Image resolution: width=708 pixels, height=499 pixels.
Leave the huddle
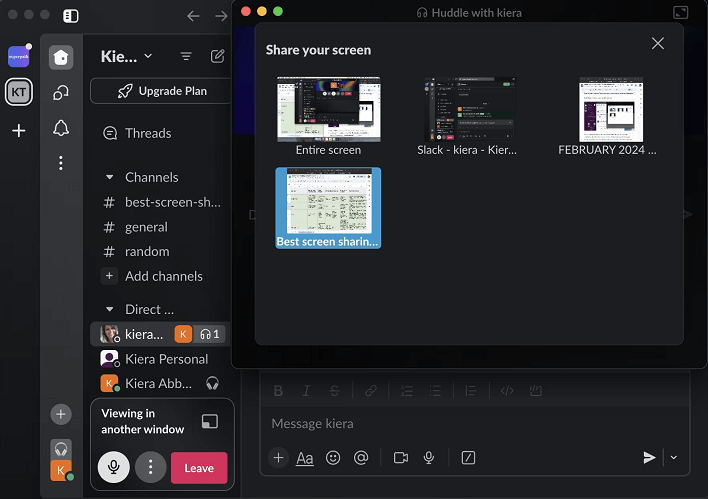point(199,467)
